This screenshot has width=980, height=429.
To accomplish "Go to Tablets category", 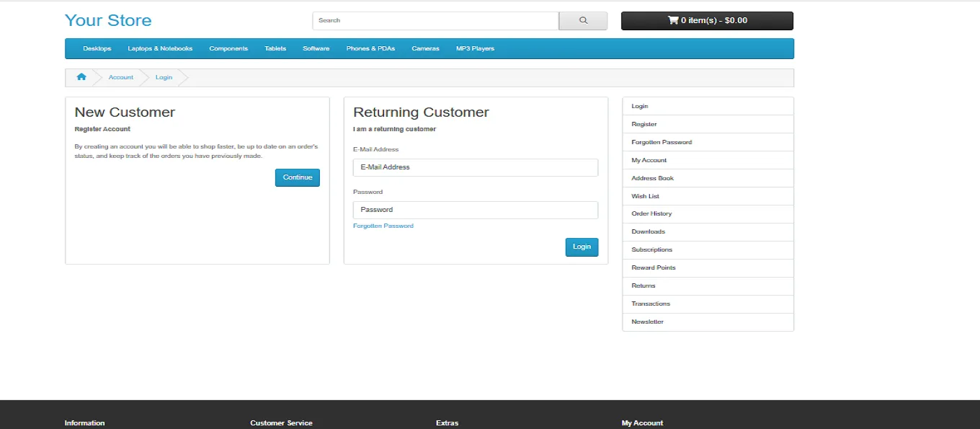I will point(275,48).
